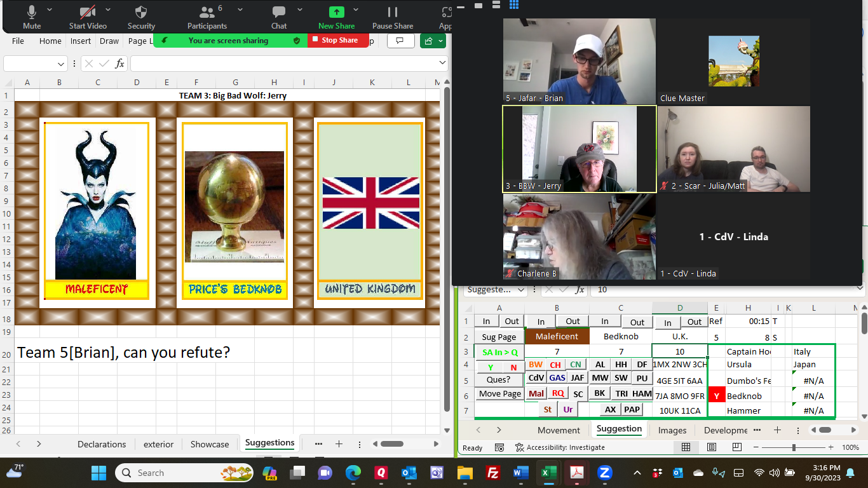Switch to the Movement sheet tab
The width and height of the screenshot is (868, 488).
tap(559, 430)
